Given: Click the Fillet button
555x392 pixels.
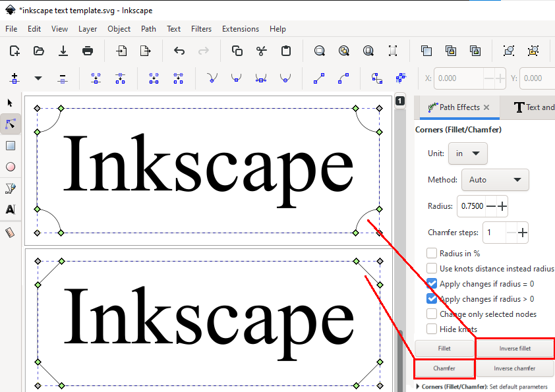Looking at the screenshot, I should (444, 349).
